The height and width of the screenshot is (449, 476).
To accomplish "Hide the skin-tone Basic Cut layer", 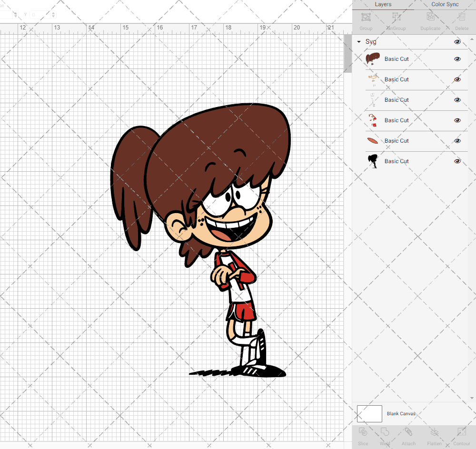I will [457, 79].
